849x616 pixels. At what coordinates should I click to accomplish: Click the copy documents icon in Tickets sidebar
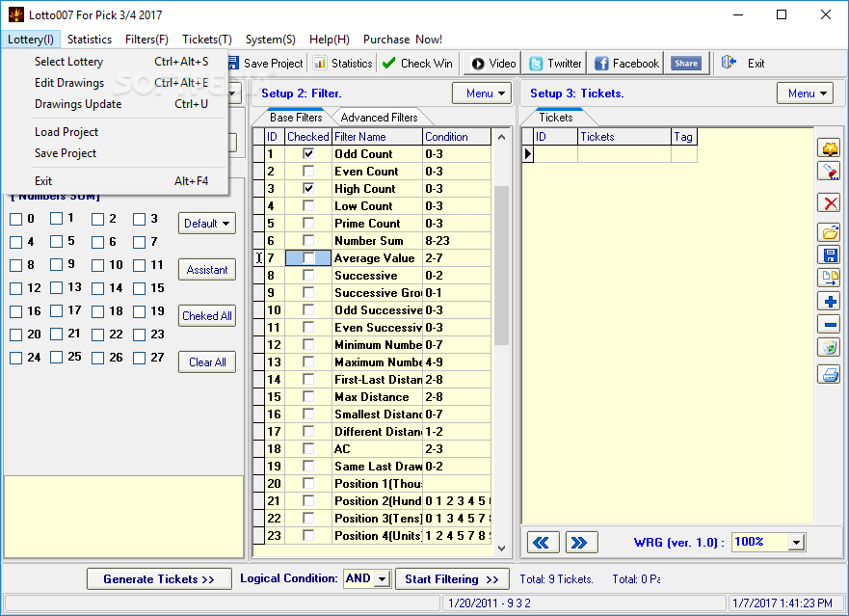point(829,278)
